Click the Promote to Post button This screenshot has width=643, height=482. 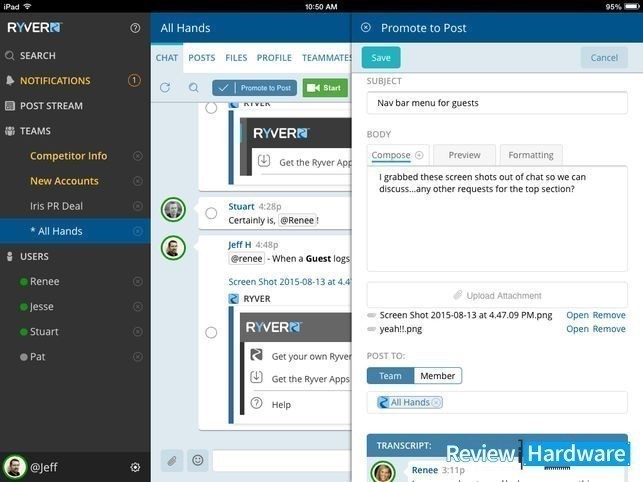coord(254,88)
